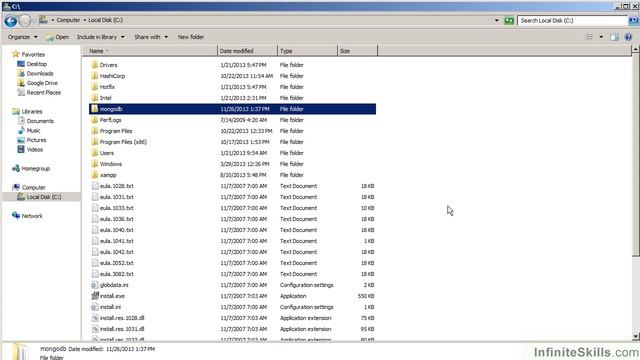Click the mongodb folder icon
Image resolution: width=640 pixels, height=360 pixels.
coord(95,109)
